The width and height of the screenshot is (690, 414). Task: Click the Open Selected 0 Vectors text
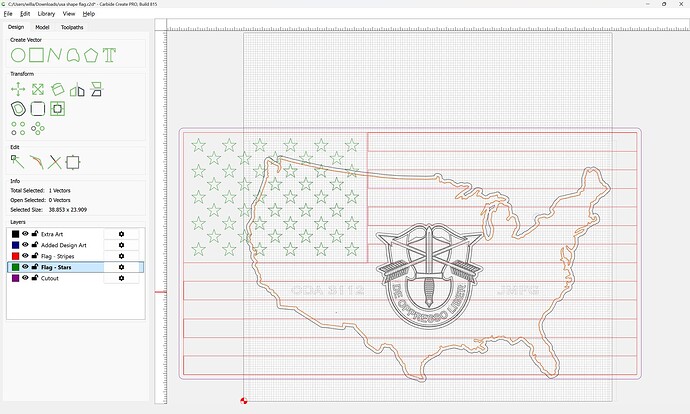pos(40,200)
